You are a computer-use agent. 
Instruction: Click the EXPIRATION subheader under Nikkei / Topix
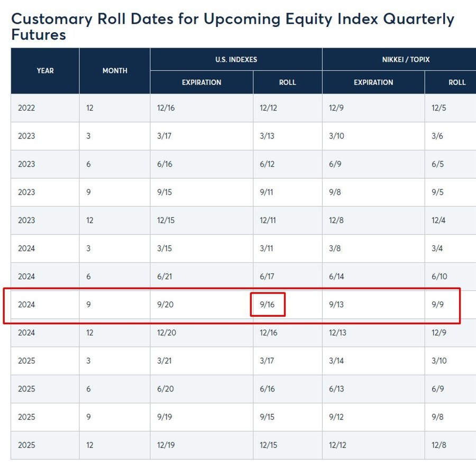[373, 83]
